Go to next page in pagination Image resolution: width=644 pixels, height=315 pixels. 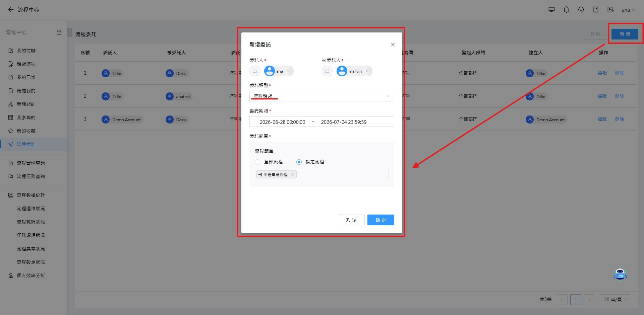[589, 300]
